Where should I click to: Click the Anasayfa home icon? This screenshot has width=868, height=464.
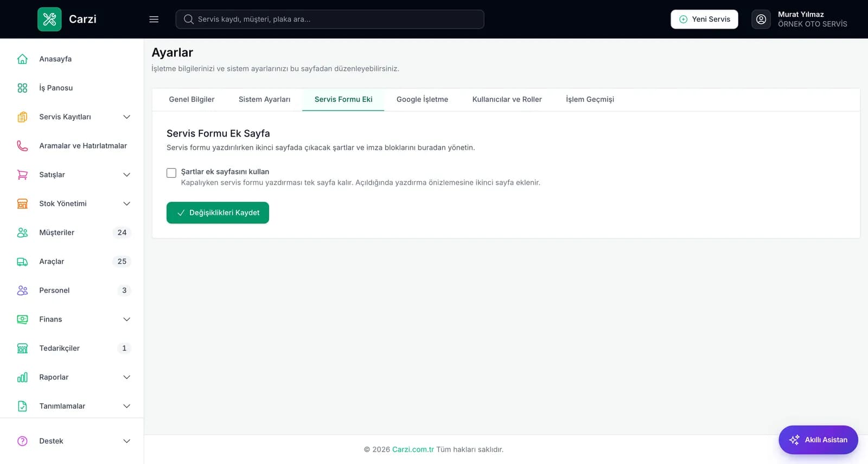pos(22,59)
